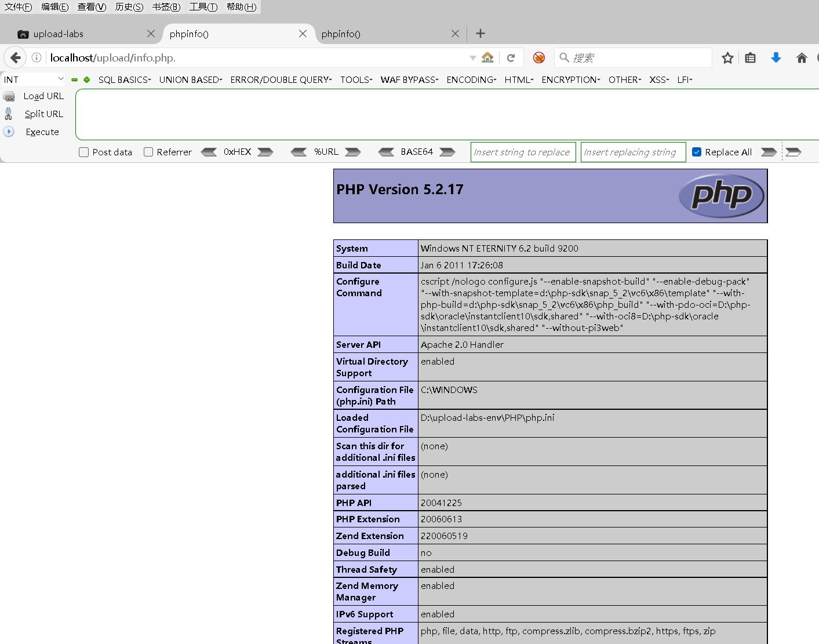This screenshot has height=644, width=819.
Task: Click Split URL in HackBar
Action: 43,114
